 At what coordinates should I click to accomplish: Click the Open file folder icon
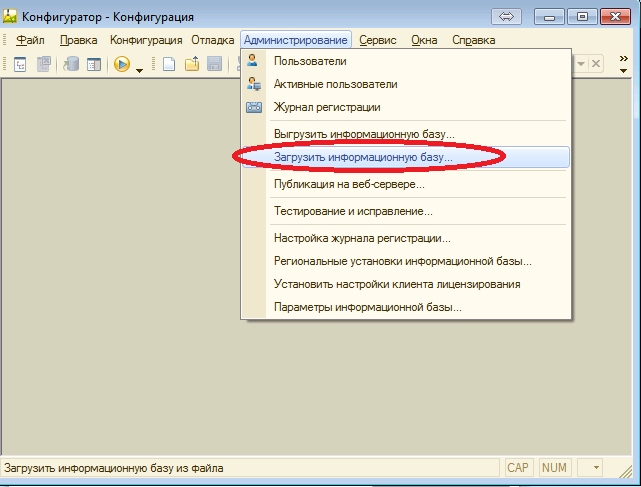point(192,64)
